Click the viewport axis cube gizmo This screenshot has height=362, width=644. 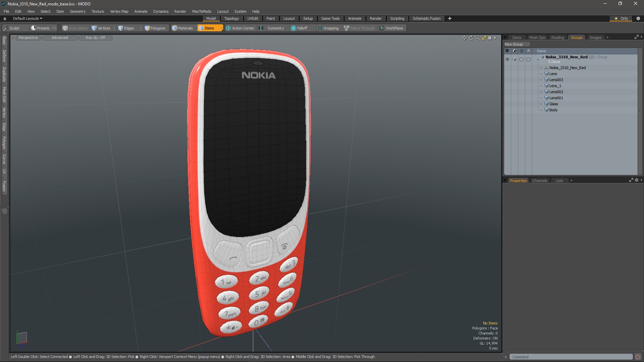point(21,338)
